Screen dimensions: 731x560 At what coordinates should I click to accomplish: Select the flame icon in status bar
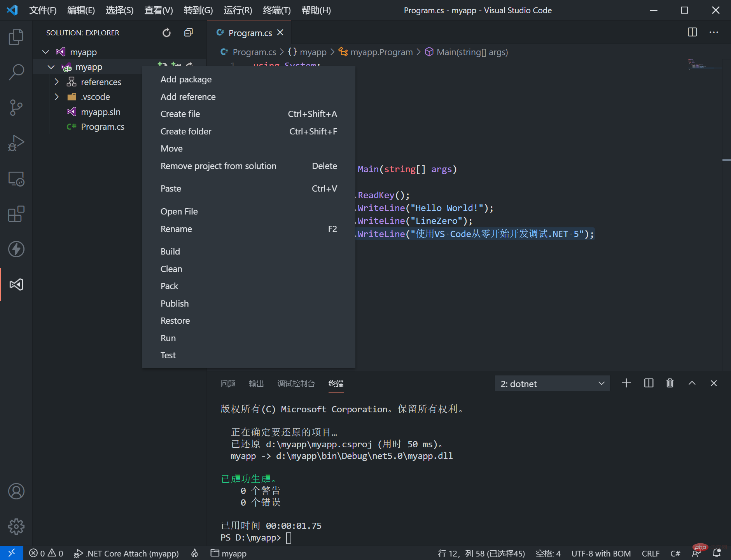point(194,553)
